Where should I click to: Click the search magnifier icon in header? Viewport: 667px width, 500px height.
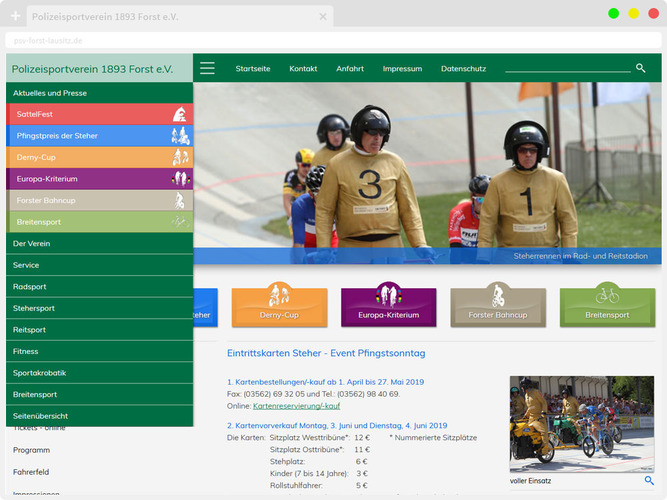pos(640,68)
